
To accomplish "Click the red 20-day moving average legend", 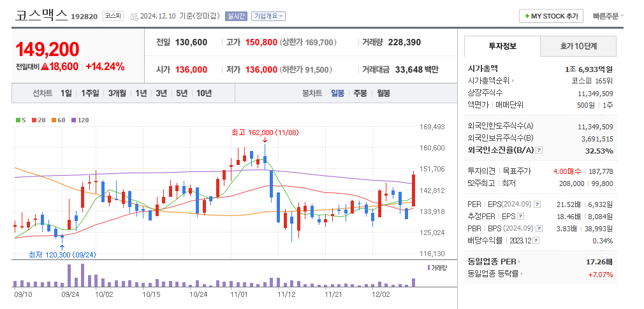I will tap(38, 120).
